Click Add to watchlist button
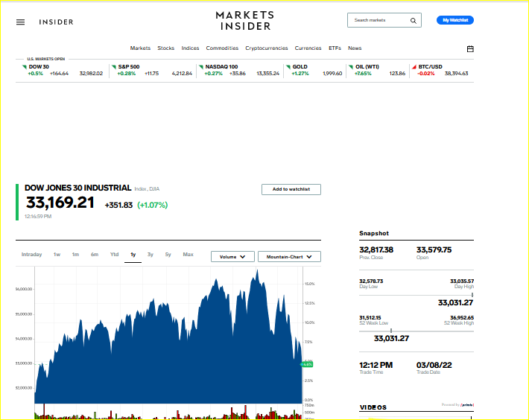529x420 pixels. point(291,189)
